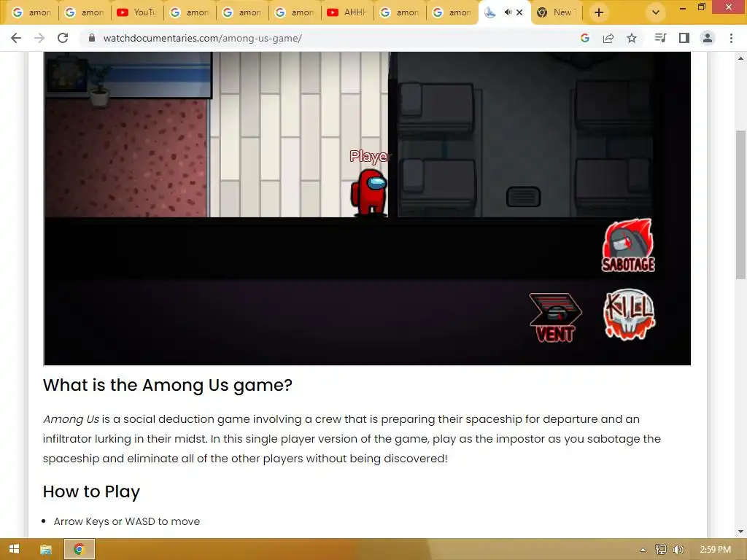
Task: Show hidden system tray icons
Action: [643, 550]
